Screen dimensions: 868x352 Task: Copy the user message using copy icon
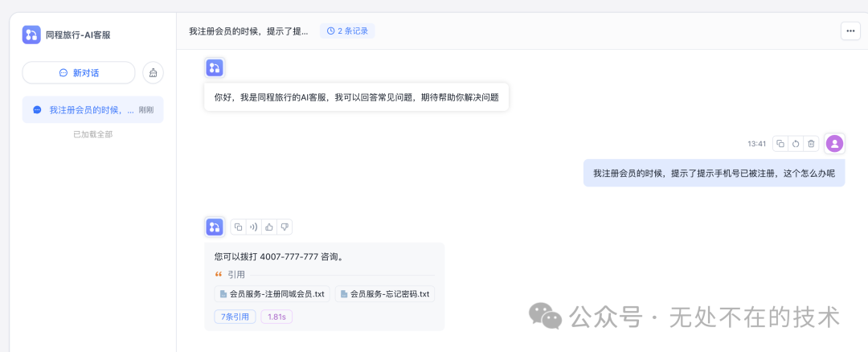(780, 143)
